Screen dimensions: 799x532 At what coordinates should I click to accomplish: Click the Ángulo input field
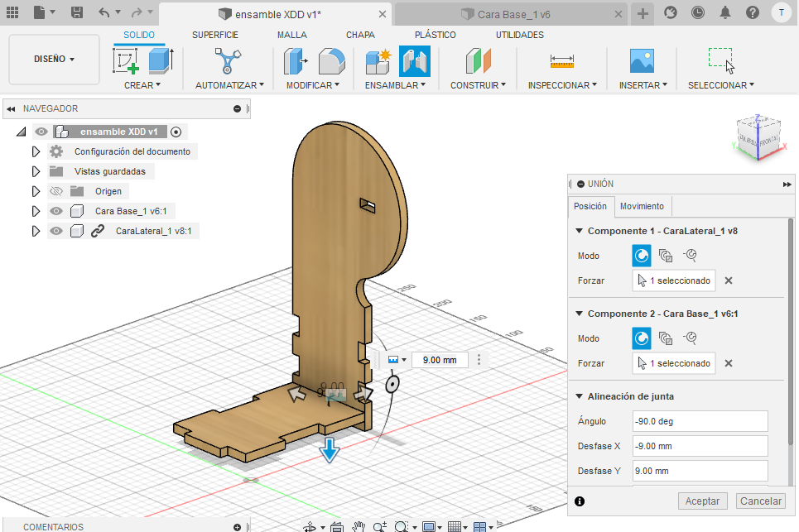coord(699,421)
